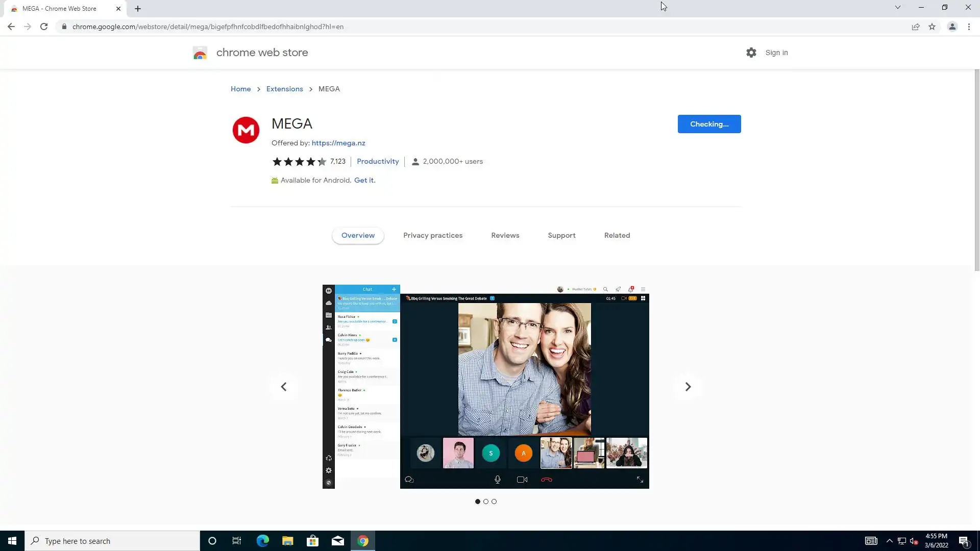
Task: Select the third carousel dot indicator
Action: (494, 502)
